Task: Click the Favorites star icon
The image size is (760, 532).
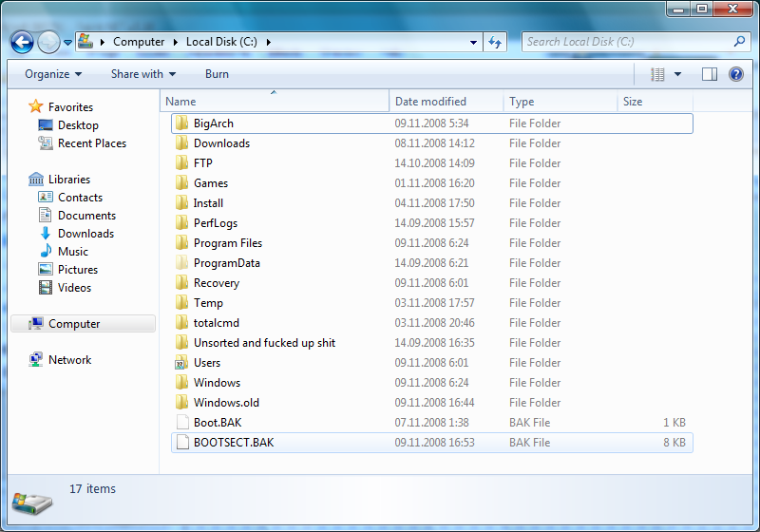Action: tap(36, 106)
